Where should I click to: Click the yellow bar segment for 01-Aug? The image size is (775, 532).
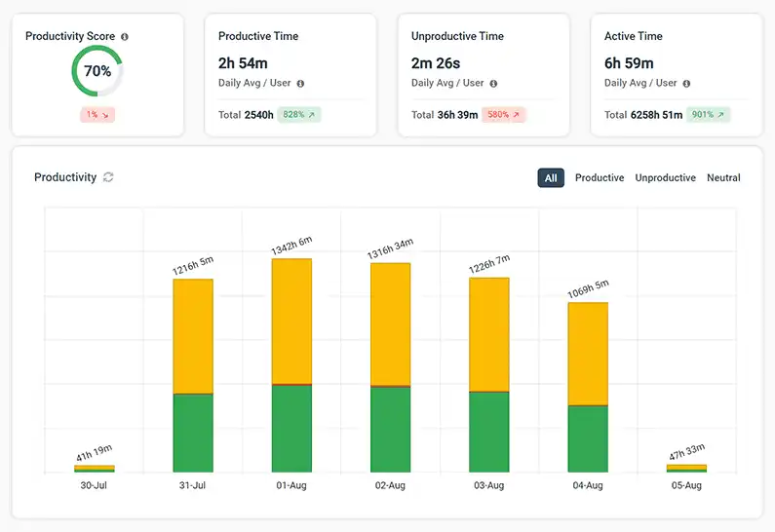(x=291, y=322)
